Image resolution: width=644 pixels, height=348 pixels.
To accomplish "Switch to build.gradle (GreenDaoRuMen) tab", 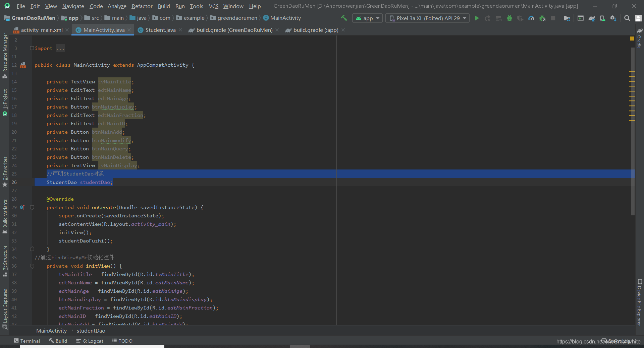I will [x=234, y=30].
